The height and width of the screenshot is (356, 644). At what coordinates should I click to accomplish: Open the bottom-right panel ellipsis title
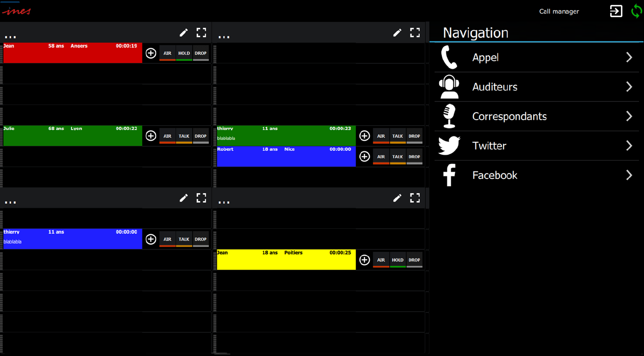pos(224,202)
